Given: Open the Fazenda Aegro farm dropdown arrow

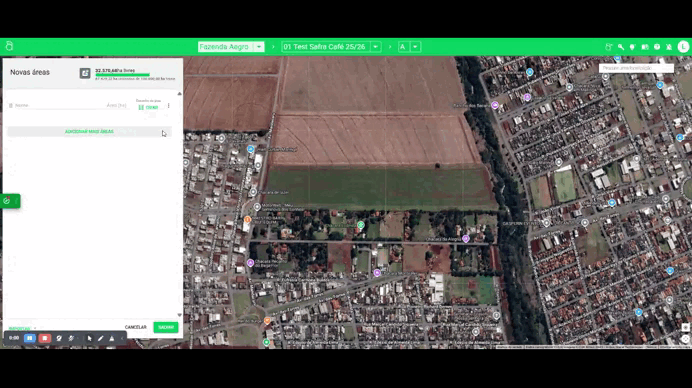Looking at the screenshot, I should pyautogui.click(x=259, y=47).
